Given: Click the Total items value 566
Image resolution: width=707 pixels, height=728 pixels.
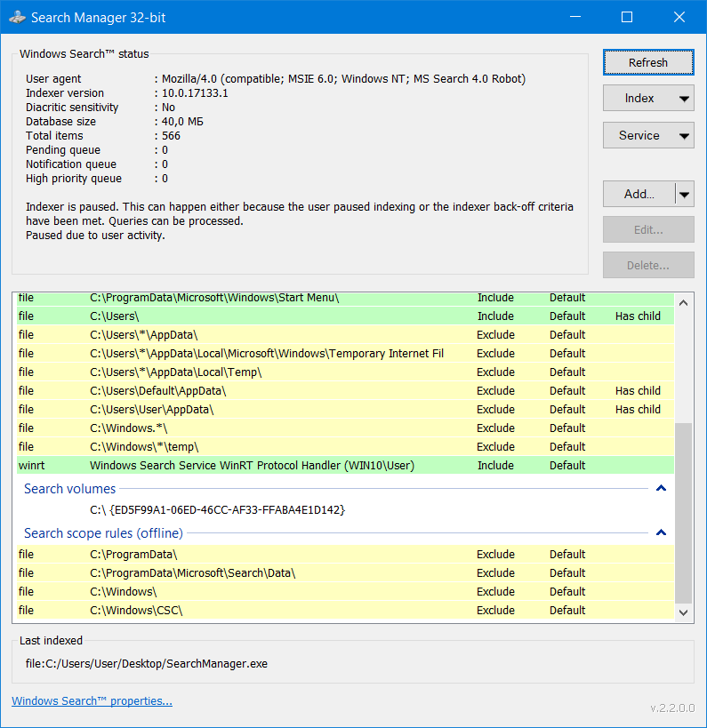Looking at the screenshot, I should point(171,136).
